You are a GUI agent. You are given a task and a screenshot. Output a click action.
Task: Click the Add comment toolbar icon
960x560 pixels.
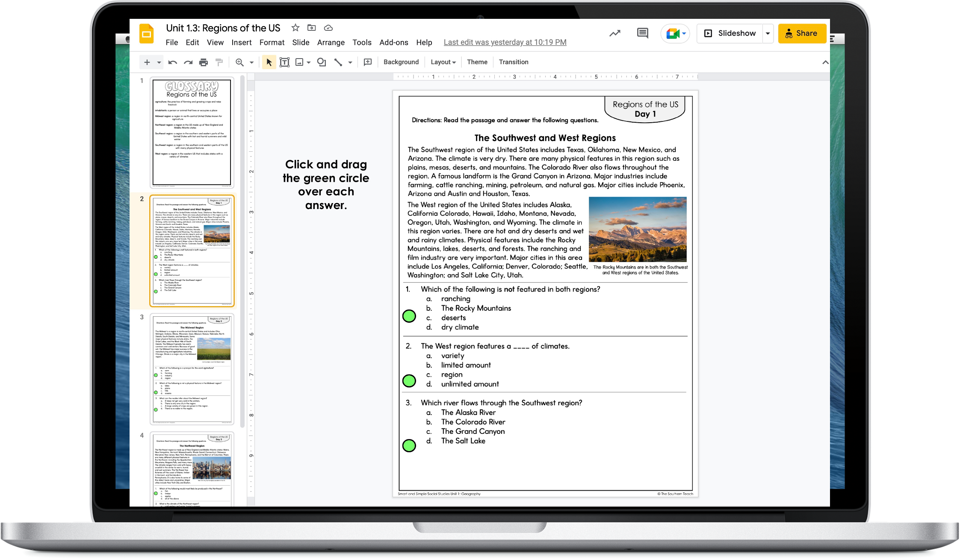coord(367,62)
